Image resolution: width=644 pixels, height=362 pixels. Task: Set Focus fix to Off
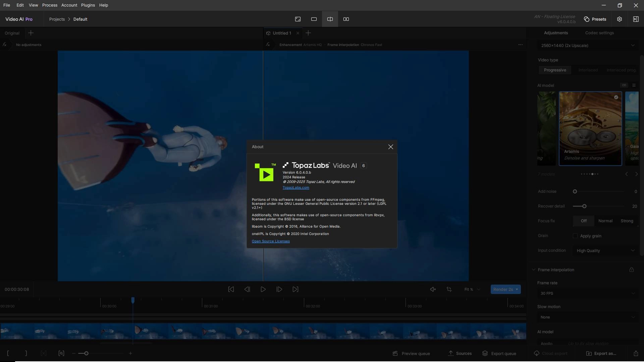584,221
